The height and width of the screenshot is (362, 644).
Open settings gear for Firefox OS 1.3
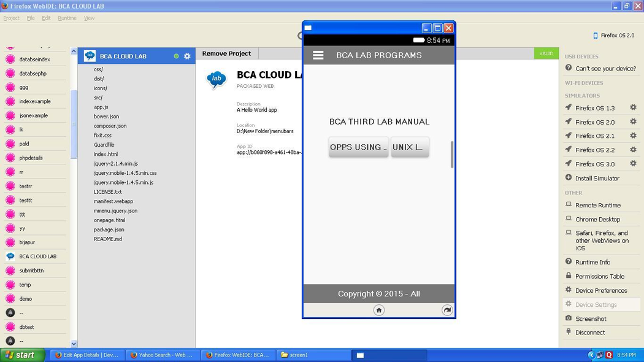(633, 108)
